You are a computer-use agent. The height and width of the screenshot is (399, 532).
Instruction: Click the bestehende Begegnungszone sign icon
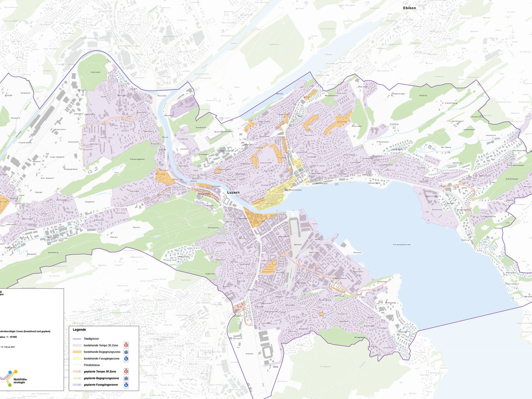click(x=126, y=352)
